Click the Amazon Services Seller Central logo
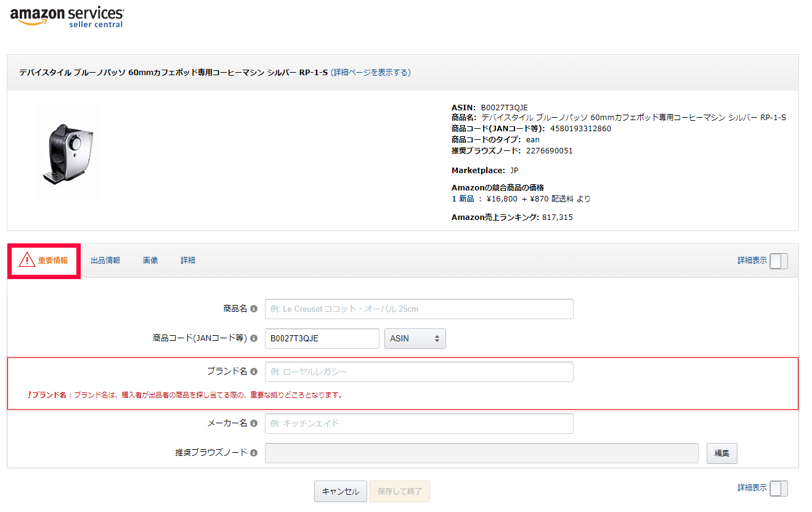 pos(67,17)
